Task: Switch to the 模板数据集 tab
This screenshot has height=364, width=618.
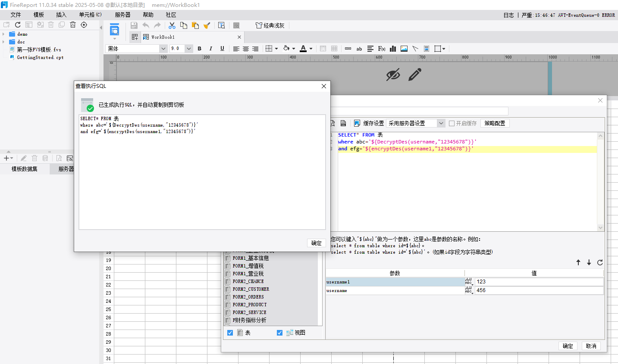Action: tap(25, 169)
